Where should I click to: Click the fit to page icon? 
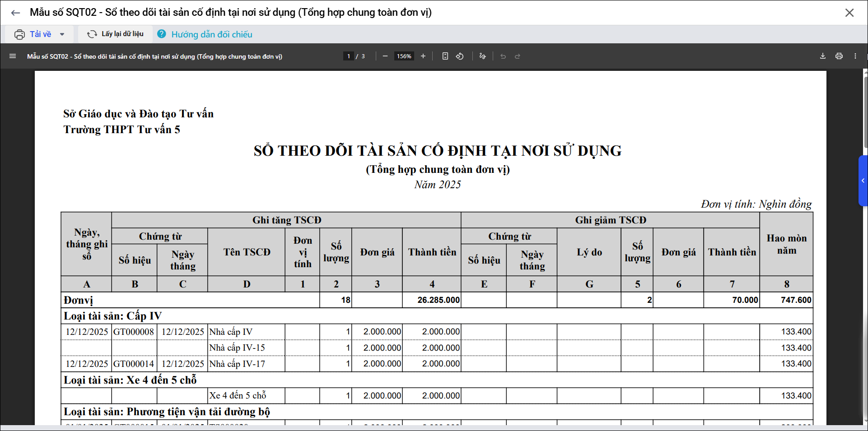445,56
